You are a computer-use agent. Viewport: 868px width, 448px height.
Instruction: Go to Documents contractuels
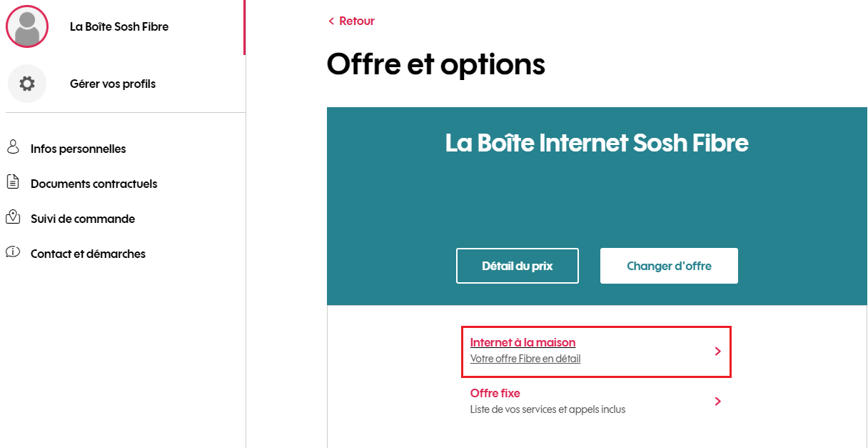(94, 184)
